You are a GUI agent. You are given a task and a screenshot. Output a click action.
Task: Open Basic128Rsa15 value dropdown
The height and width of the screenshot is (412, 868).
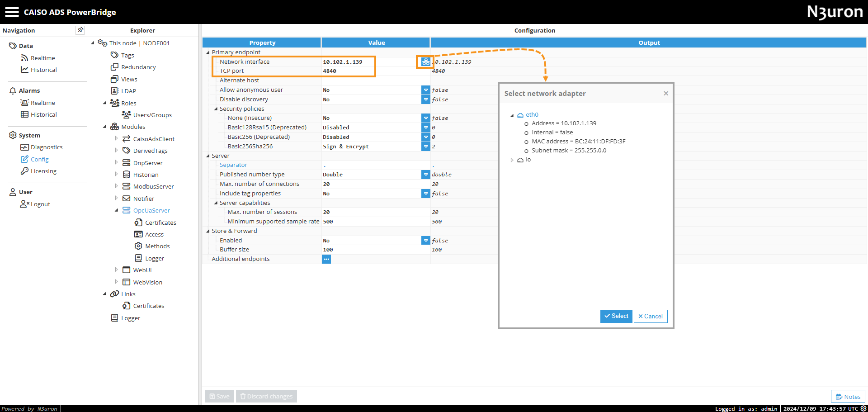[425, 128]
